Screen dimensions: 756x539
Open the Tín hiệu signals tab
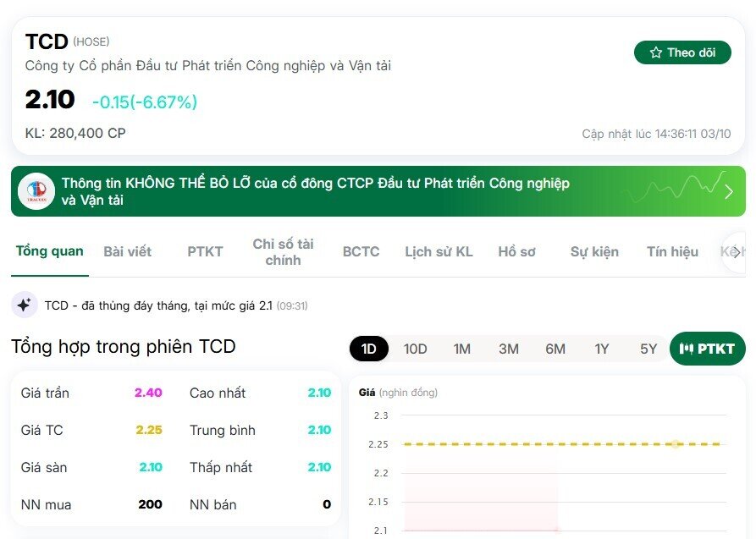point(671,251)
